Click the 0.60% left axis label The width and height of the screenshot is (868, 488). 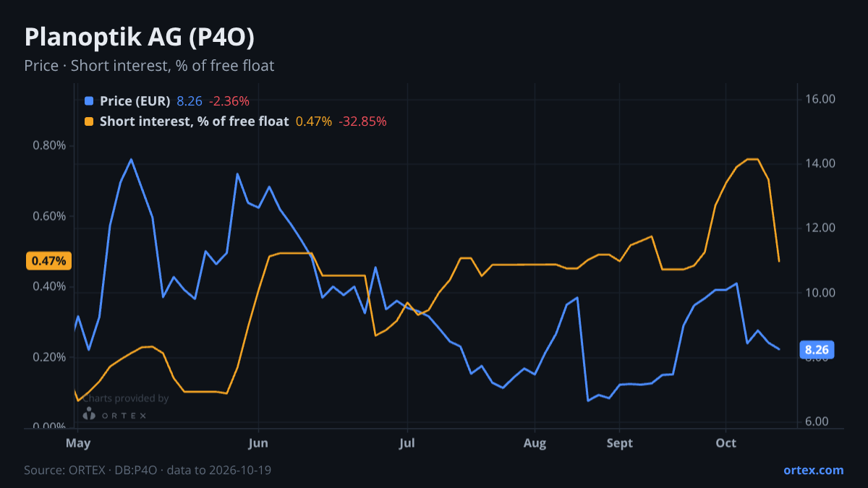[x=49, y=216]
